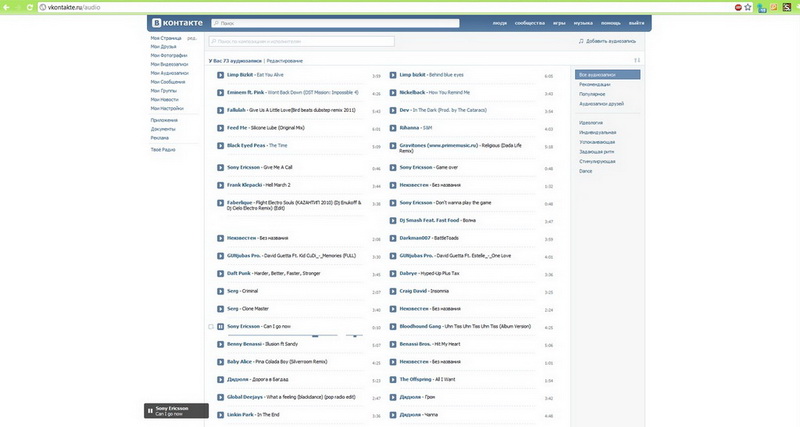Play Frank Klepacki - Hell March 2

point(220,185)
